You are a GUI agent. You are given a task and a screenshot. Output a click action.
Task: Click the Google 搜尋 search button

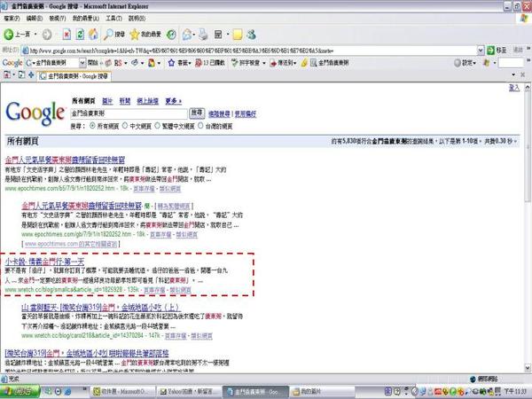197,113
